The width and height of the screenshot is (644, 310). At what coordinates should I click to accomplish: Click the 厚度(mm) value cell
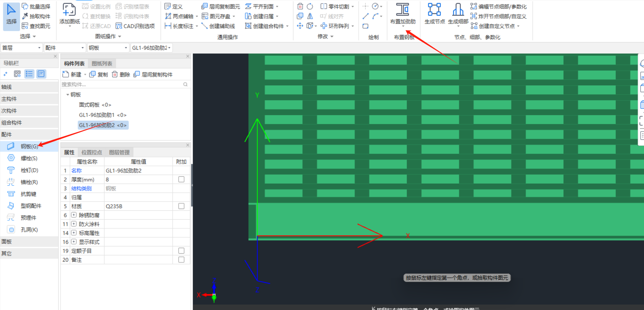138,179
